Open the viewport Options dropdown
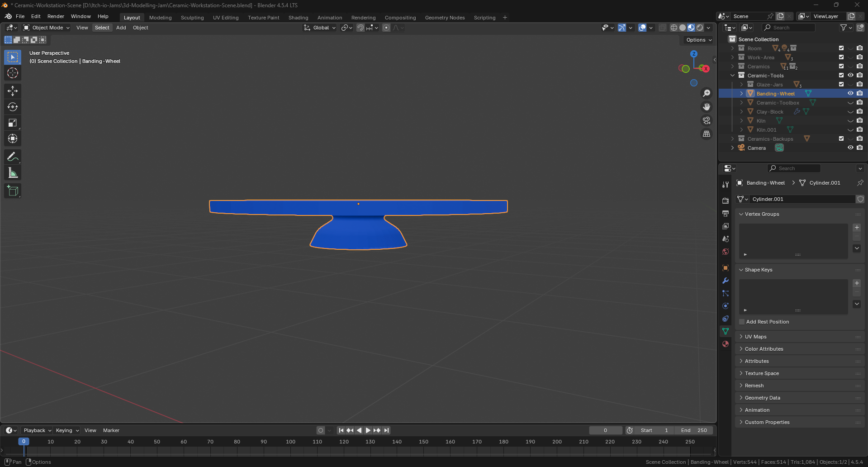This screenshot has height=467, width=868. click(699, 40)
